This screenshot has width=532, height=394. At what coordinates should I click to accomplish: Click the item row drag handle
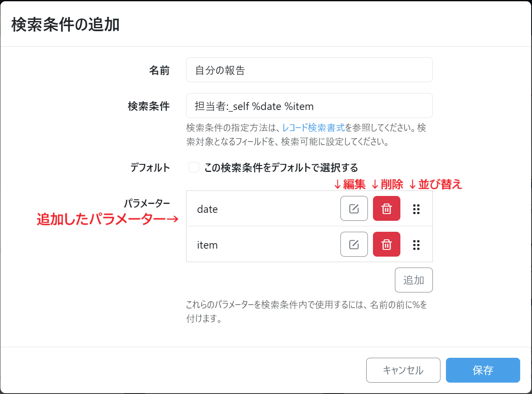(416, 245)
